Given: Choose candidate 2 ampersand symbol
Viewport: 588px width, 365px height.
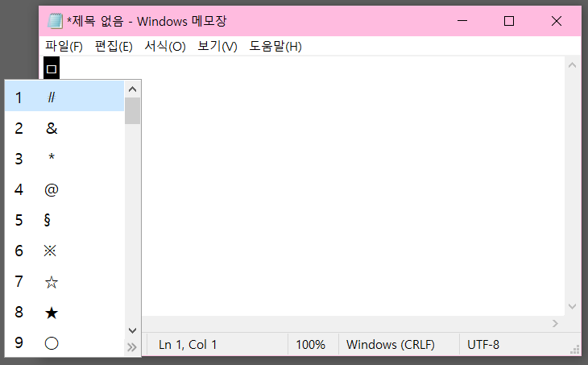Looking at the screenshot, I should [x=64, y=128].
